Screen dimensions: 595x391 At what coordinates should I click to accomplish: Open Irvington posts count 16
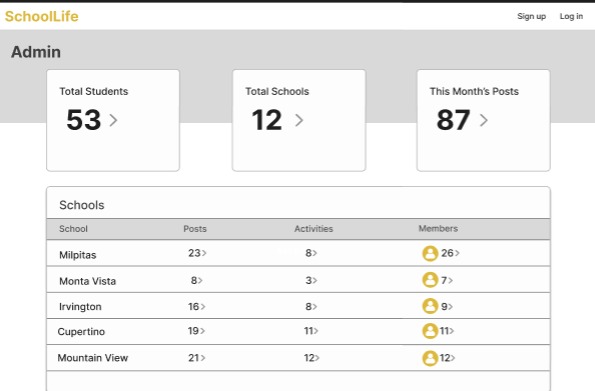[x=197, y=306]
